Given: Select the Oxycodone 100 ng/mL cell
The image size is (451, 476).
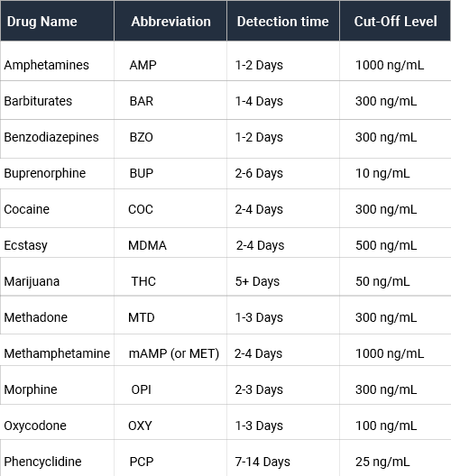Looking at the screenshot, I should (x=395, y=422).
